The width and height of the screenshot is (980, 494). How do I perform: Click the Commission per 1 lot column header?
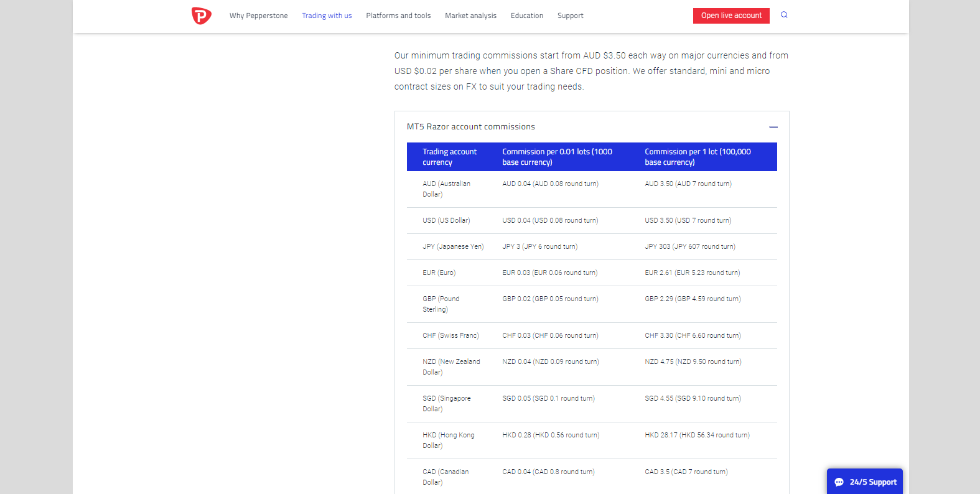pos(698,157)
